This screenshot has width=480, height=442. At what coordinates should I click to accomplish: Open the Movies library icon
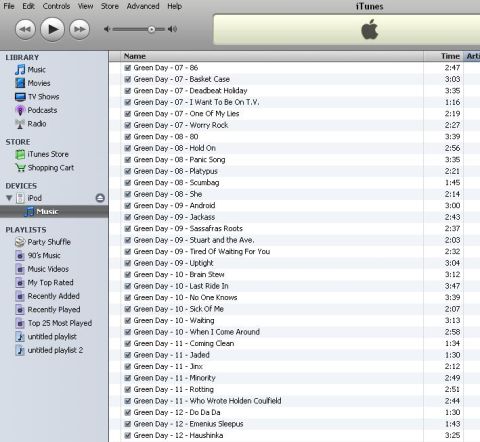tap(20, 83)
